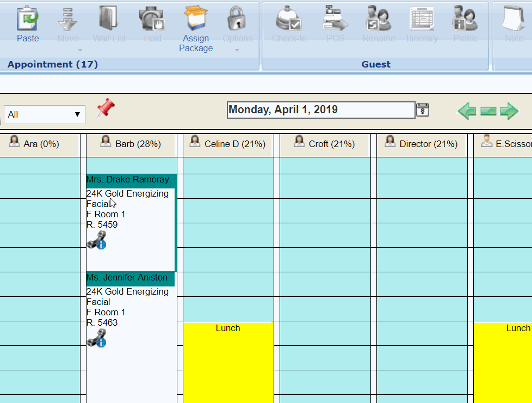The width and height of the screenshot is (532, 403).
Task: Click the Hold camera icon
Action: point(152,19)
